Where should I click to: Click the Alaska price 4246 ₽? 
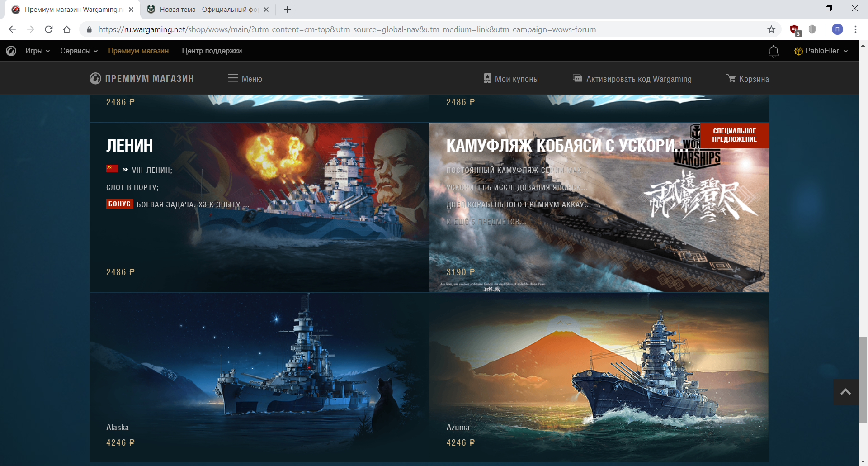pos(120,442)
